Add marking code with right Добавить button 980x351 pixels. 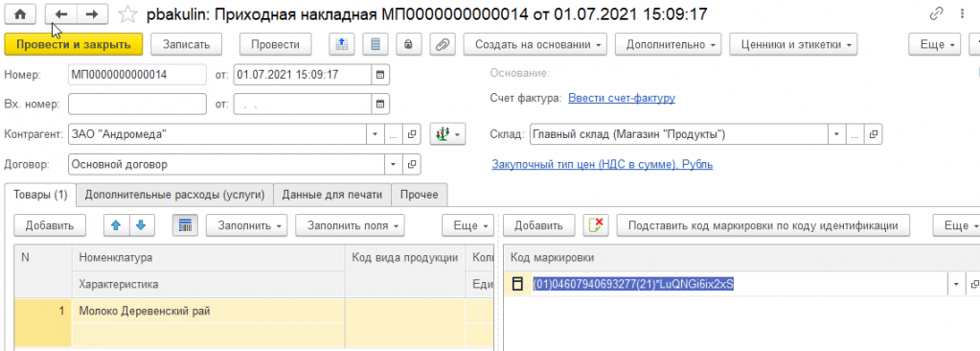(539, 226)
